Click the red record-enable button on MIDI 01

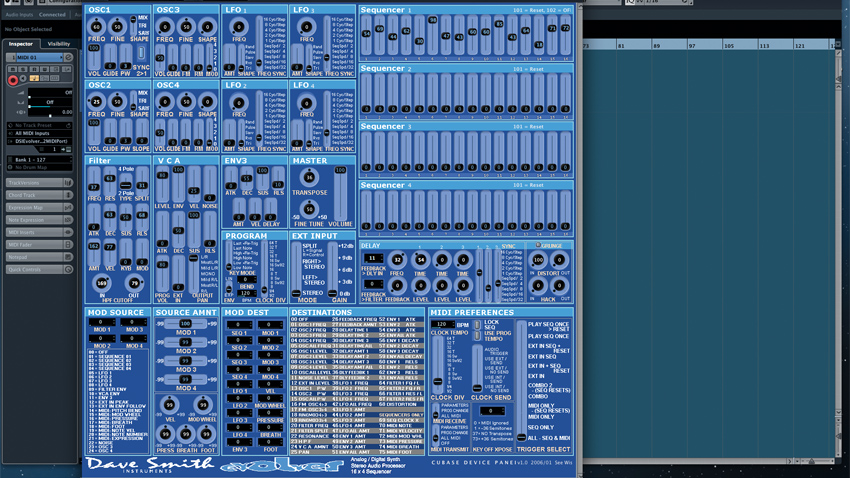coord(13,80)
